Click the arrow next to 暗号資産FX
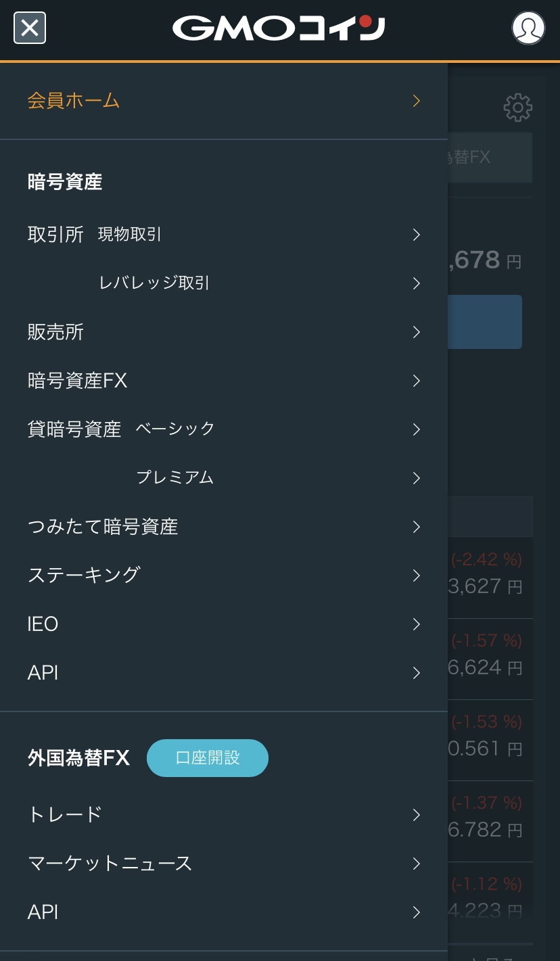Viewport: 560px width, 961px height. (x=417, y=381)
